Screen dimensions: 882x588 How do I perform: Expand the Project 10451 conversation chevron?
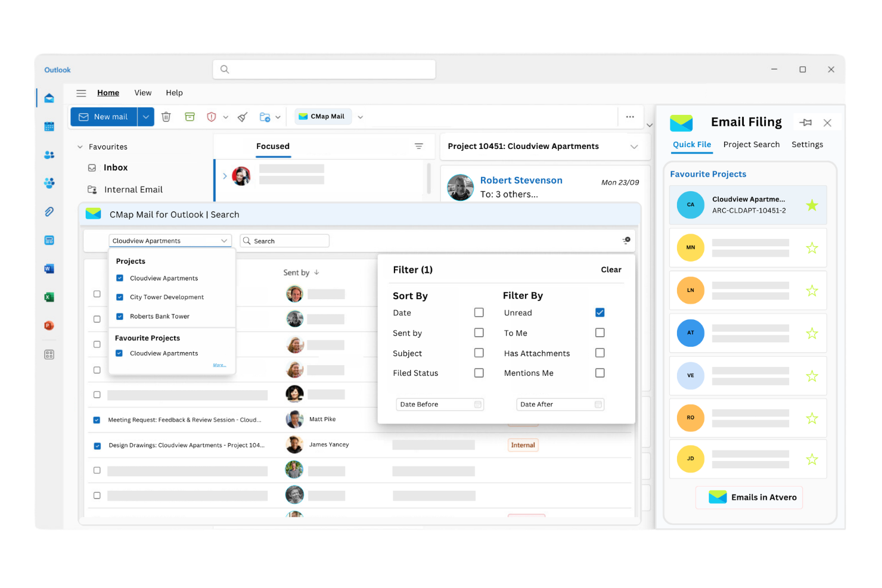click(634, 147)
